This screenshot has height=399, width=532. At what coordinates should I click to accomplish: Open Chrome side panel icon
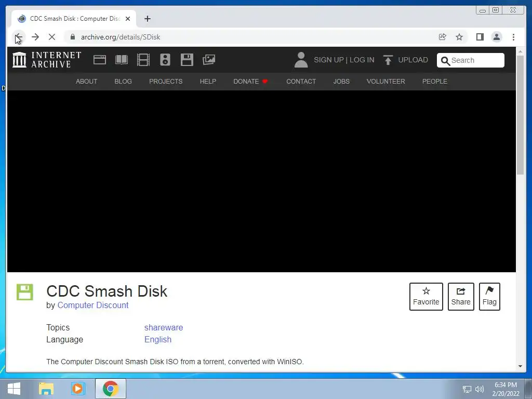pyautogui.click(x=480, y=37)
